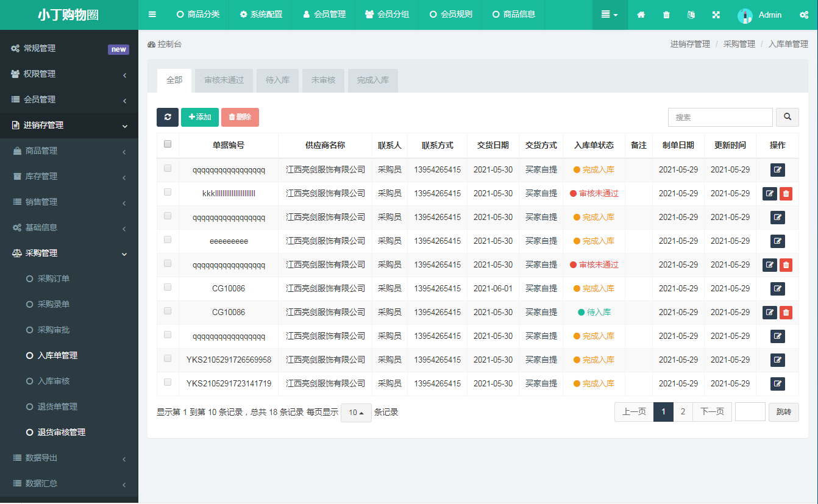Screen dimensions: 818x504
Task: Open the per-page record count selector
Action: click(356, 413)
